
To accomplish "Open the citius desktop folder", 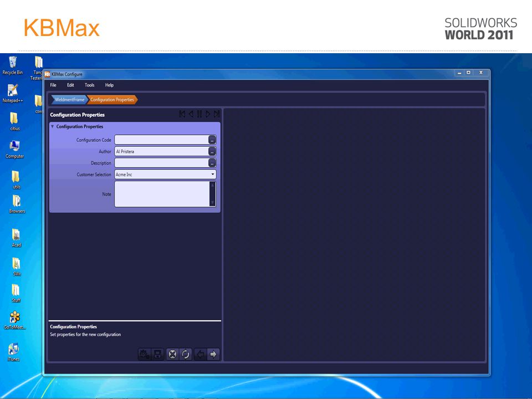I will click(14, 121).
